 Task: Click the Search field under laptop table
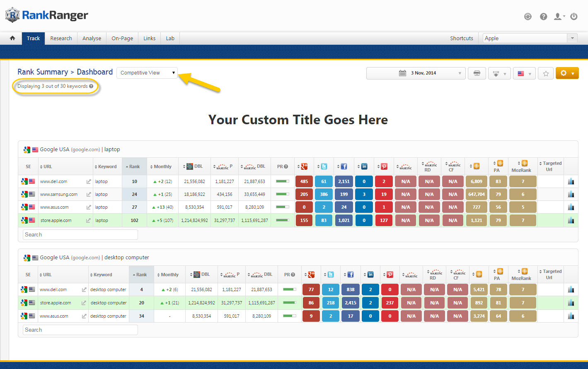80,235
